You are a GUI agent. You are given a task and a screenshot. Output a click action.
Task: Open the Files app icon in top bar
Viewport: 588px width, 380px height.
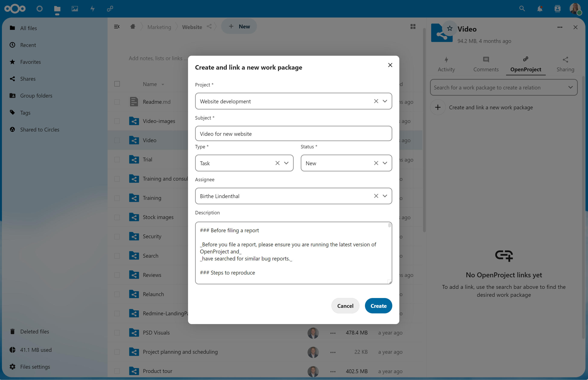point(57,9)
